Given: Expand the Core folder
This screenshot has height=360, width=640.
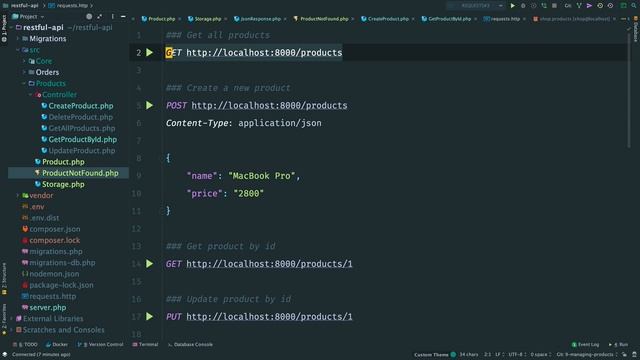Looking at the screenshot, I should (24, 61).
